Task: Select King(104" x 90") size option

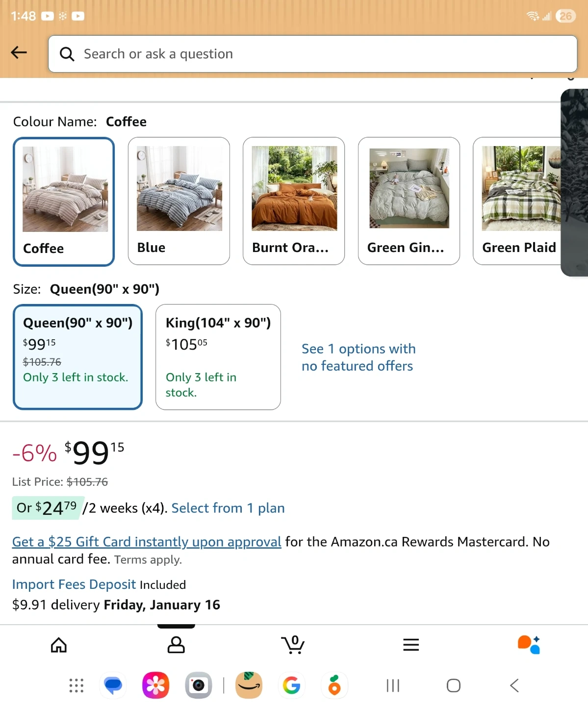Action: pyautogui.click(x=218, y=356)
